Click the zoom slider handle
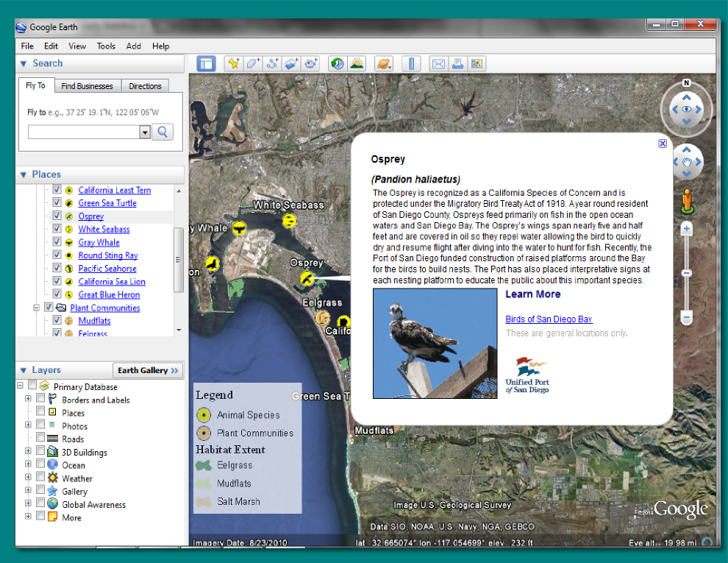 click(687, 273)
